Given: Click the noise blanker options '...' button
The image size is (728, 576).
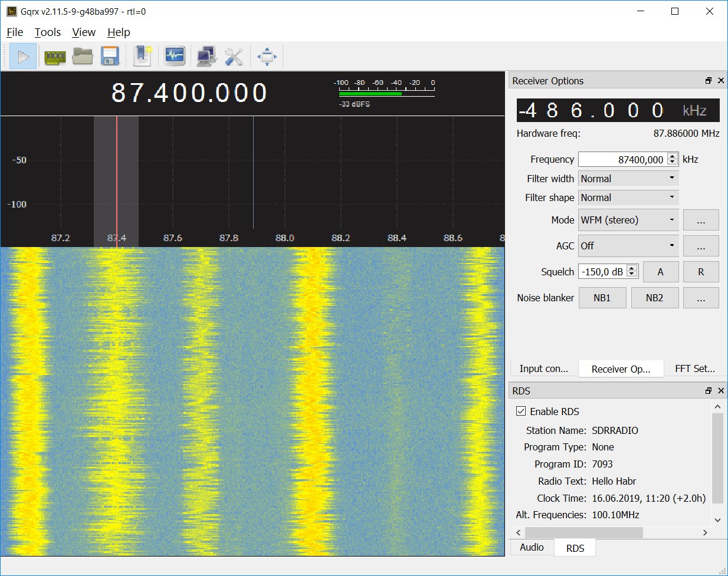Looking at the screenshot, I should pyautogui.click(x=701, y=298).
